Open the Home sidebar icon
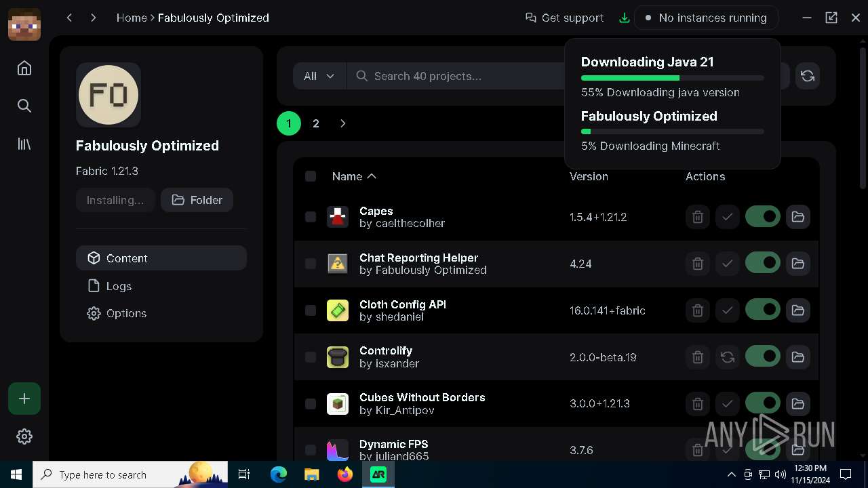This screenshot has width=868, height=488. [x=24, y=68]
